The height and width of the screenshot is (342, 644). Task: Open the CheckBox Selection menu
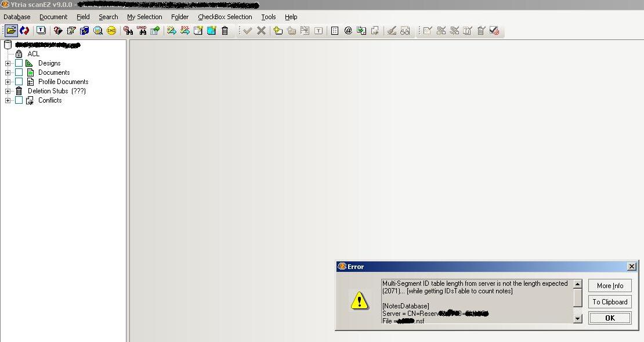click(x=225, y=17)
